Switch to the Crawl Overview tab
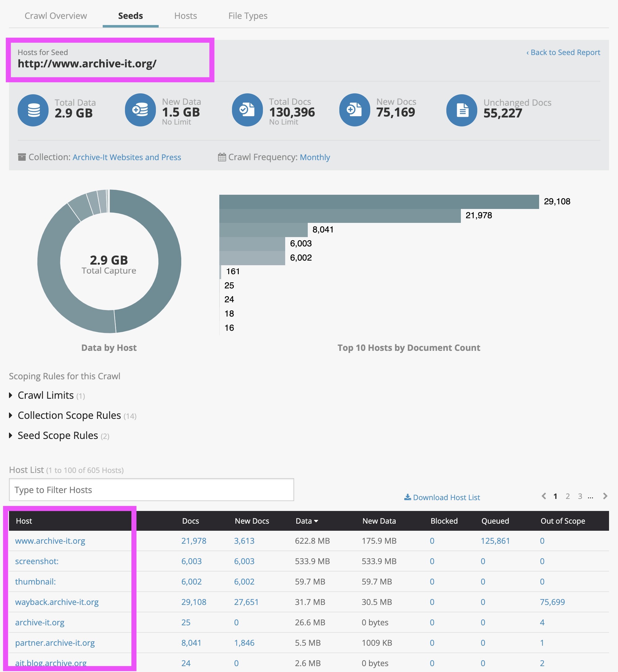 [55, 16]
